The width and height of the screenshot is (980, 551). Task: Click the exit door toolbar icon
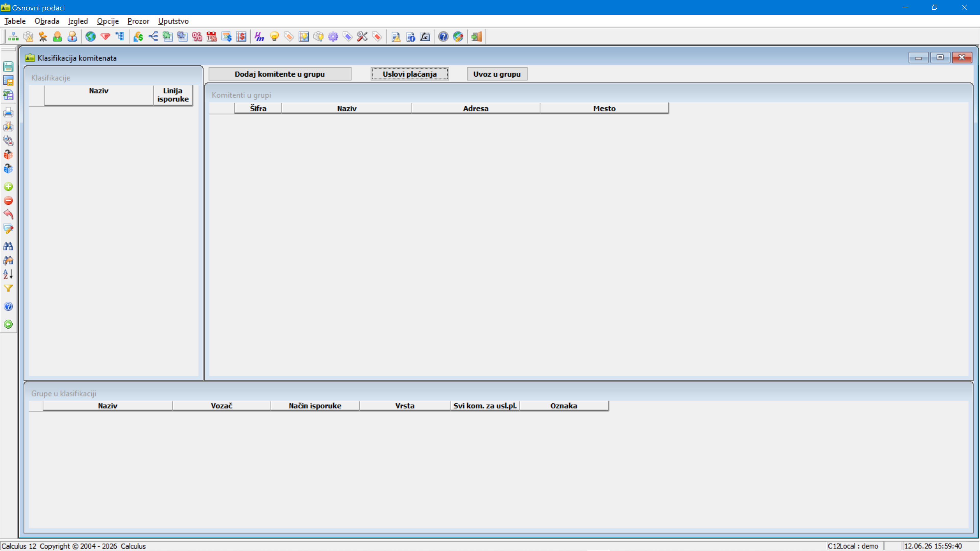click(476, 36)
